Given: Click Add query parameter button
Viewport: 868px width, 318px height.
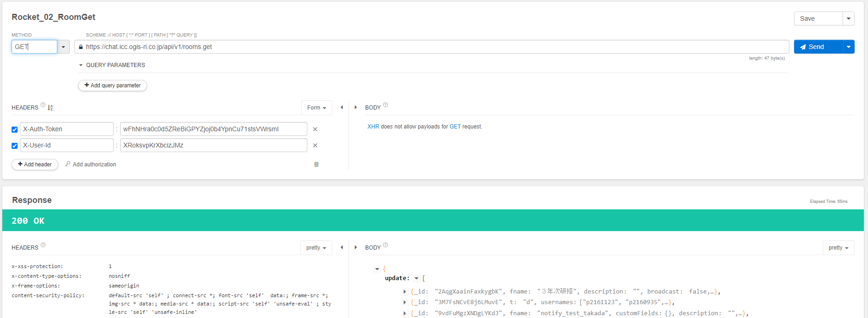Looking at the screenshot, I should pos(112,86).
